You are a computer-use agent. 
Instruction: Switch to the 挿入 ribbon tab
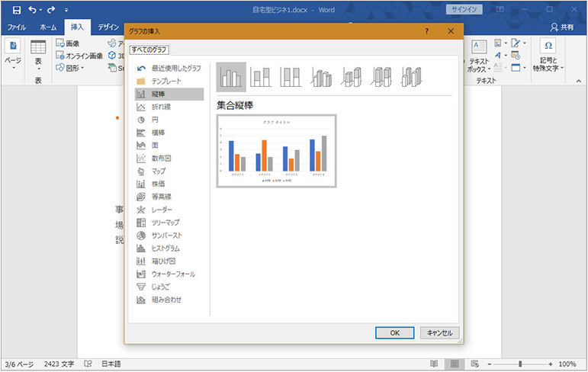77,27
